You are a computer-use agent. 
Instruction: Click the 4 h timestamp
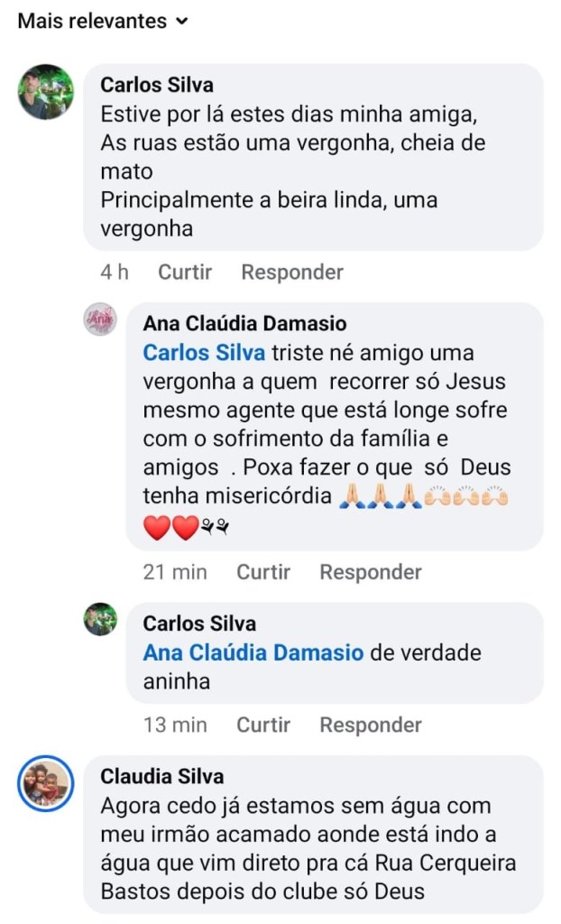pyautogui.click(x=115, y=272)
